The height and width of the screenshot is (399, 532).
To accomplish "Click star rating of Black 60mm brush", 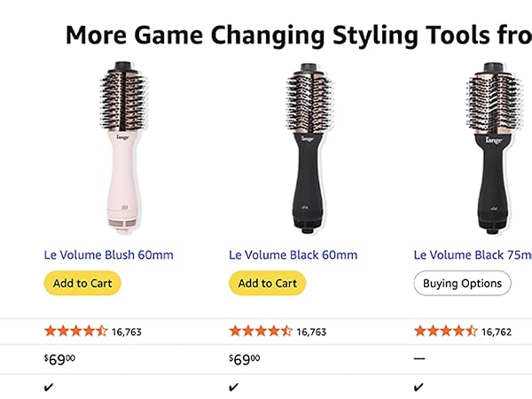I will [x=261, y=332].
